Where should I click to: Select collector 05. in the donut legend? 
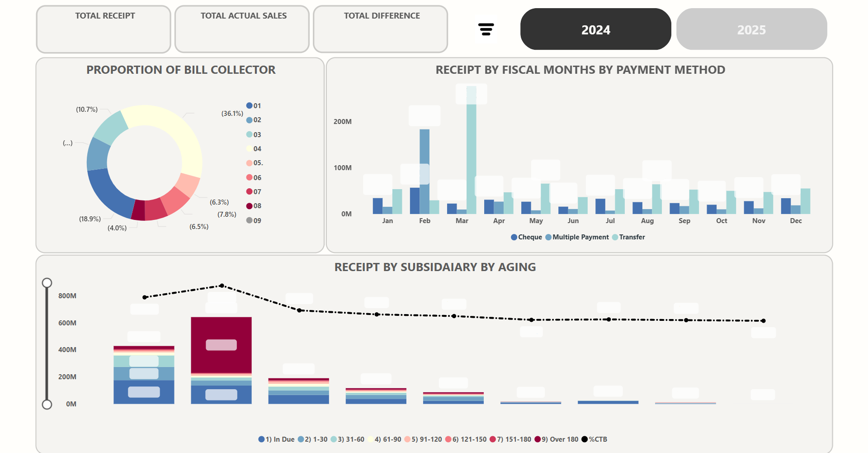(255, 163)
